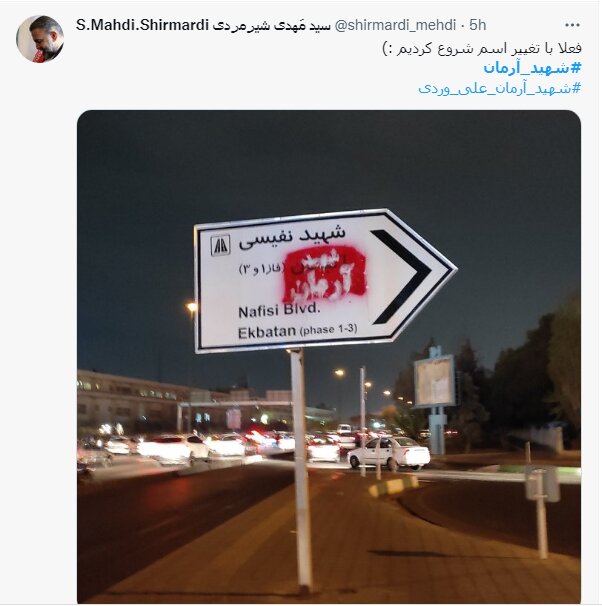
Task: Click the 5h tweet timestamp
Action: click(478, 25)
